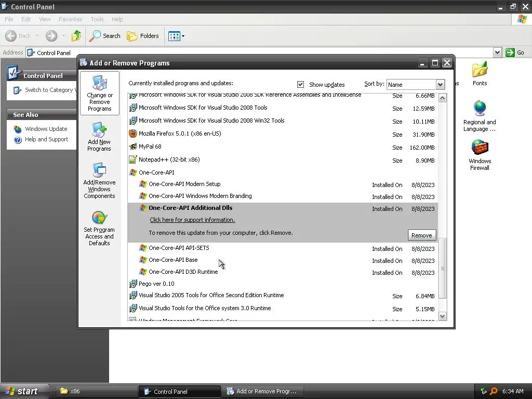Click icon for Windows SDK 2008 Win32 Tools

pos(132,121)
